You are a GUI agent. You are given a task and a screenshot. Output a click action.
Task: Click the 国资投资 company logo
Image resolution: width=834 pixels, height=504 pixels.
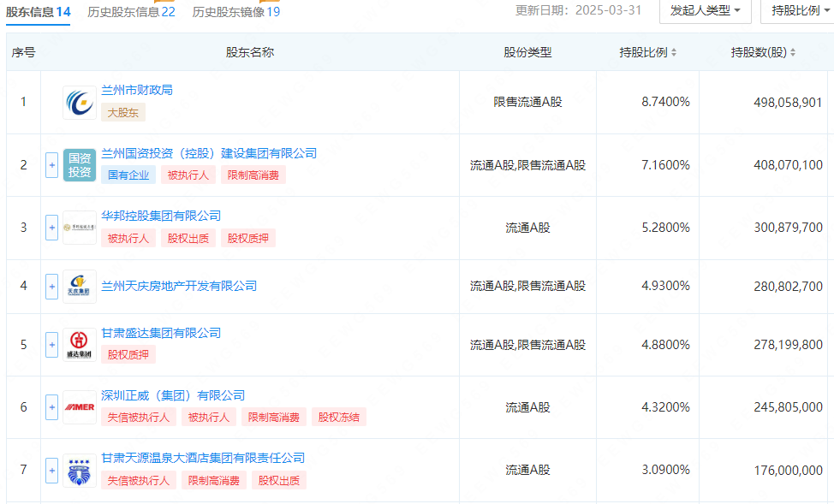80,165
